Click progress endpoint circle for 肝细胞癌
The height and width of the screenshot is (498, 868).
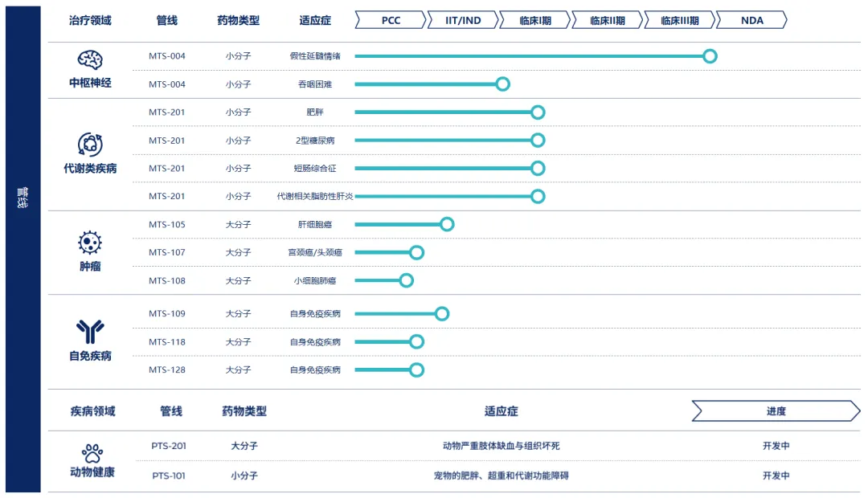click(x=448, y=224)
